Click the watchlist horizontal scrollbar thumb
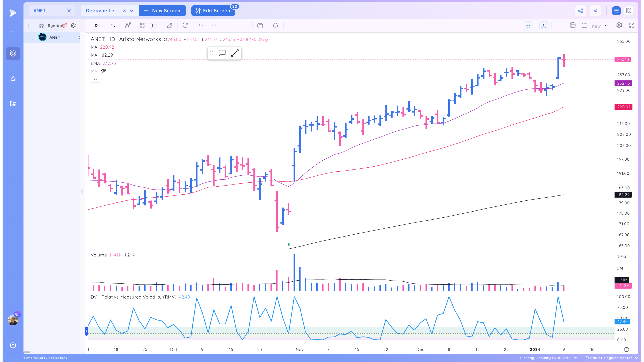The width and height of the screenshot is (644, 362). click(x=27, y=352)
